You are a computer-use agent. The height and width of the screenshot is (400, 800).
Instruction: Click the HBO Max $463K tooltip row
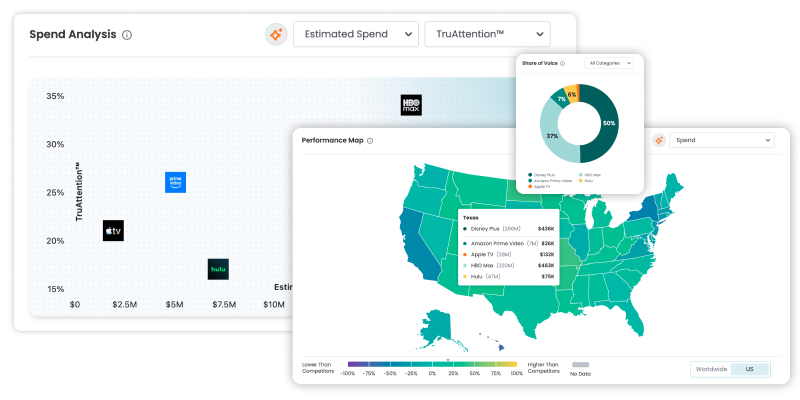pyautogui.click(x=508, y=265)
